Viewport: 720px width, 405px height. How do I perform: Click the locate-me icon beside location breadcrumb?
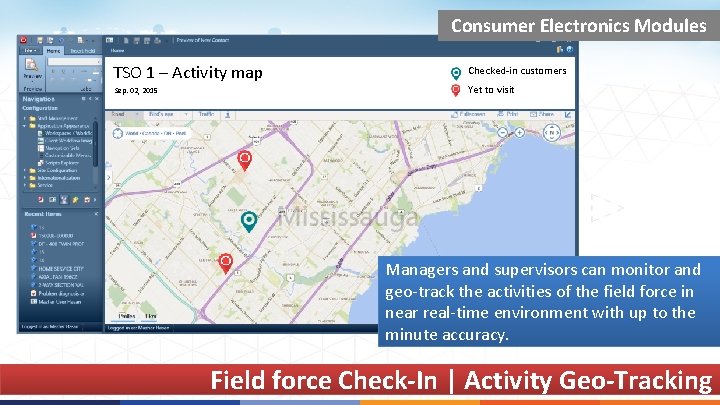pos(118,134)
